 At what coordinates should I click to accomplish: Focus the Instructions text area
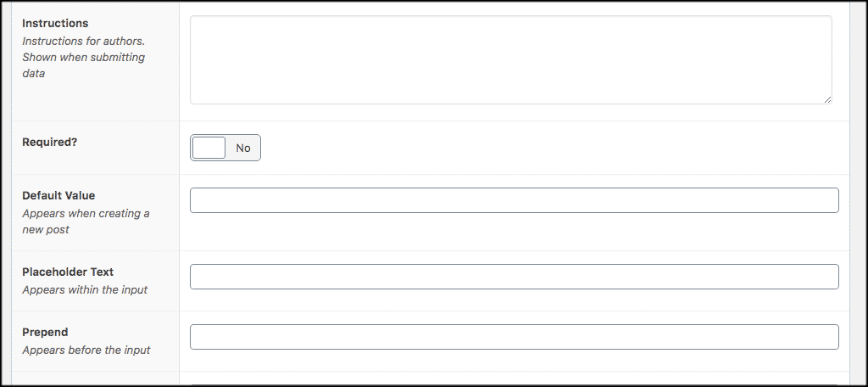click(510, 59)
